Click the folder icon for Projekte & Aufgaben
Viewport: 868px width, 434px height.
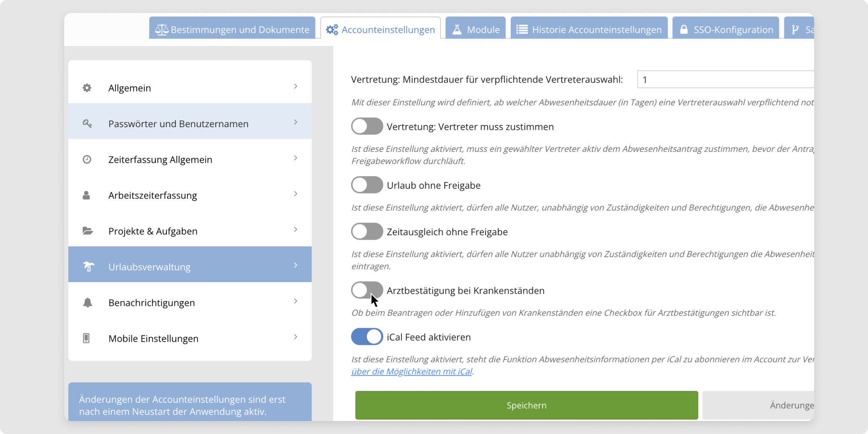87,231
